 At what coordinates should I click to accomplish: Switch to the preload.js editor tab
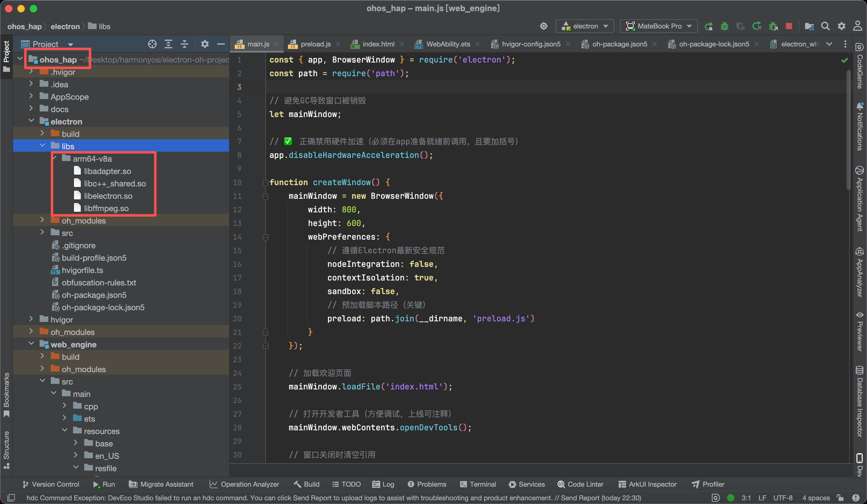click(x=315, y=44)
